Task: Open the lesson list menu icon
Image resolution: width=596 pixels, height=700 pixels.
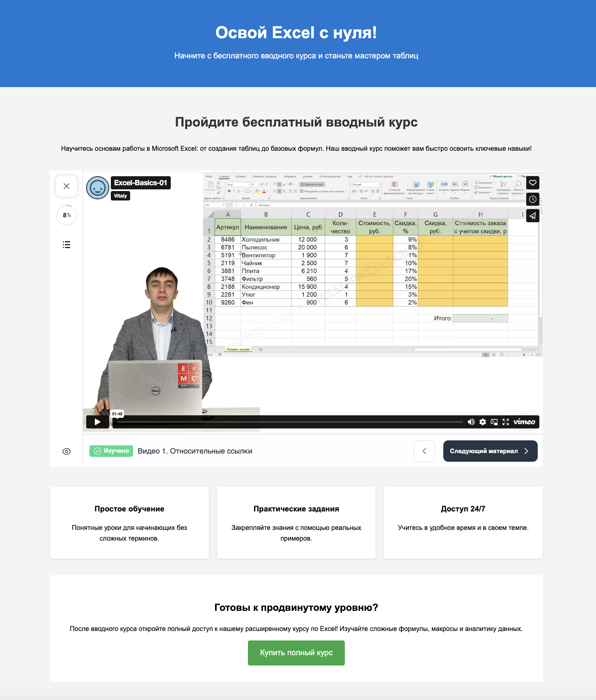Action: [x=66, y=245]
